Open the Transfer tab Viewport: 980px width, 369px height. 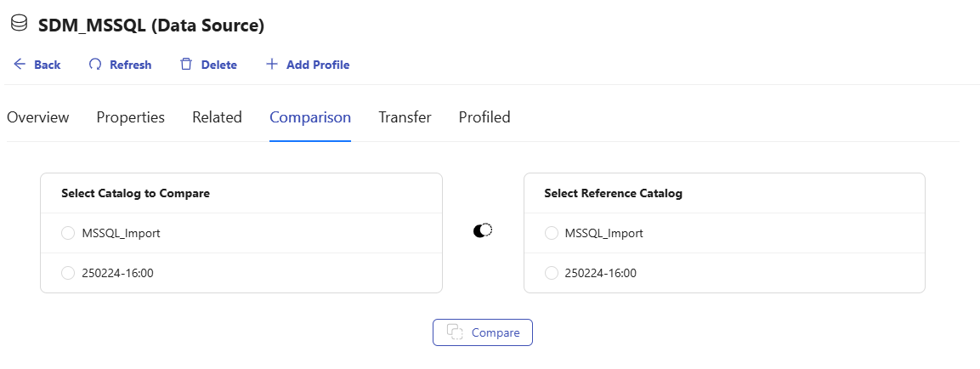(405, 117)
